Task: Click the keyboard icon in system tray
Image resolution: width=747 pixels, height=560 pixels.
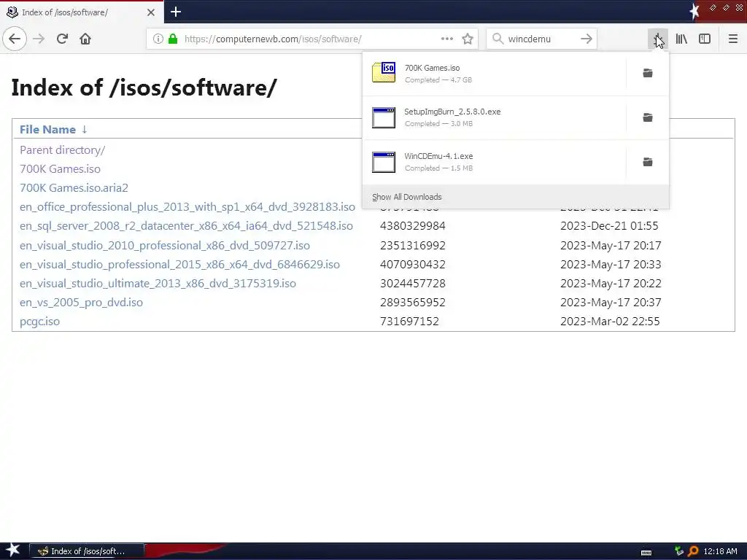Action: click(x=646, y=553)
